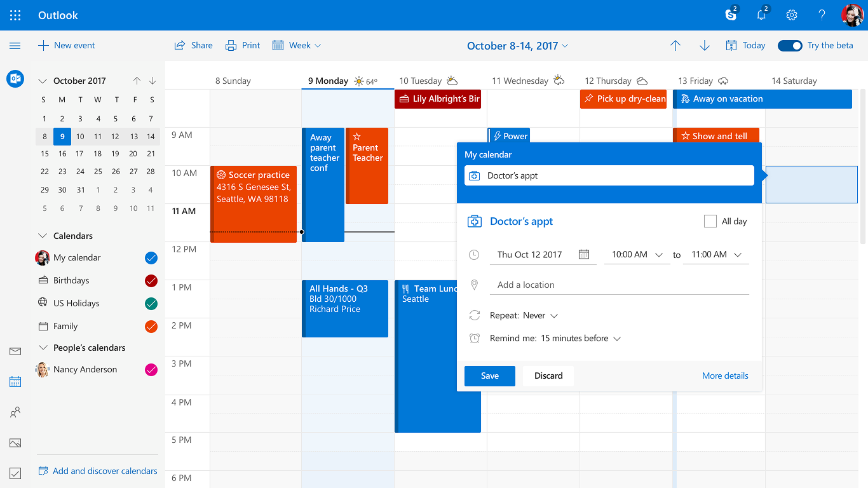Image resolution: width=868 pixels, height=488 pixels.
Task: Go to next month in mini calendar
Action: click(x=153, y=81)
